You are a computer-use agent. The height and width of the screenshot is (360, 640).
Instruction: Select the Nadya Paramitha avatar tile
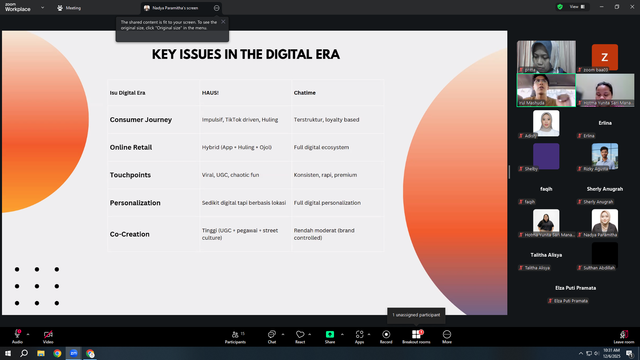click(604, 222)
